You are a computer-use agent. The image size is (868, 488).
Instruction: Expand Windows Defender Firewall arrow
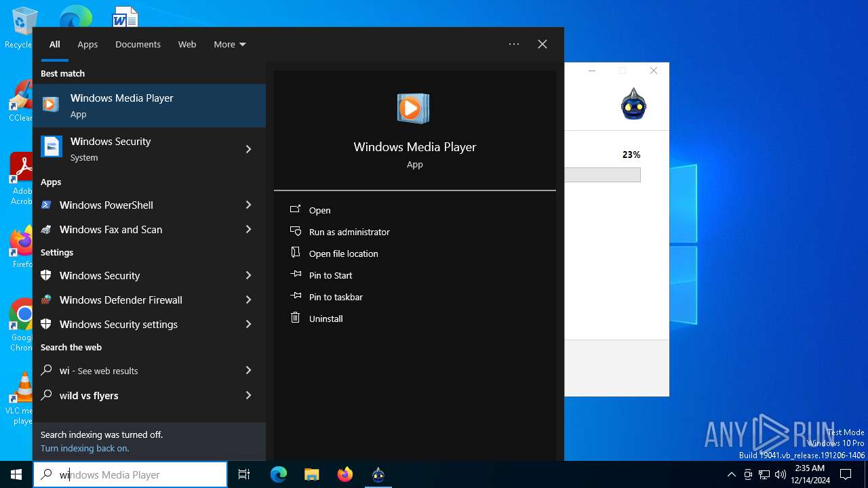click(248, 300)
